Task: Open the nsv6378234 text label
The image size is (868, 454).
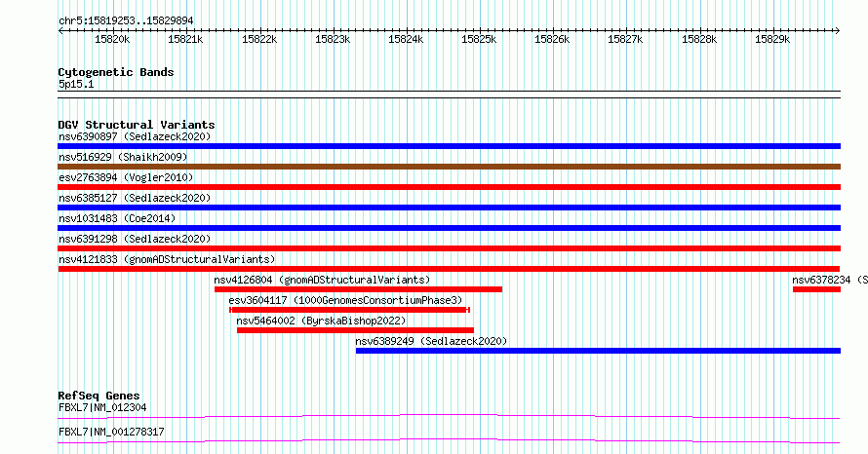Action: [830, 280]
